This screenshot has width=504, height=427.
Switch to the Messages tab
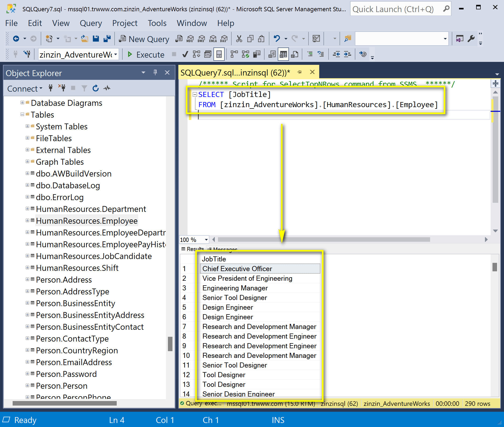point(223,249)
